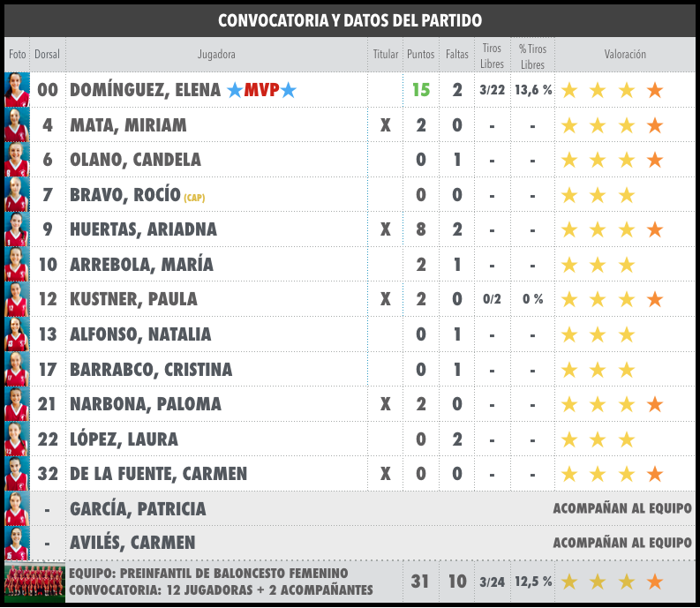
Task: Select the orange star in Paloma Narbona's row
Action: click(655, 404)
